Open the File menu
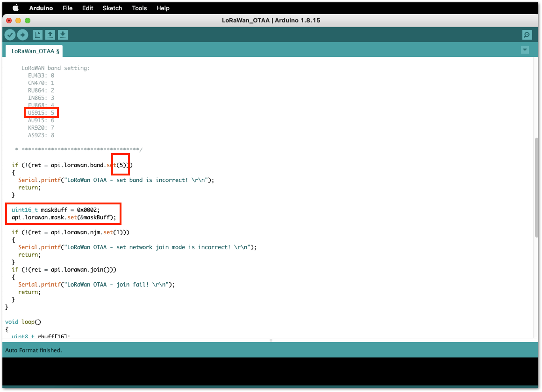The image size is (542, 392). pyautogui.click(x=67, y=8)
